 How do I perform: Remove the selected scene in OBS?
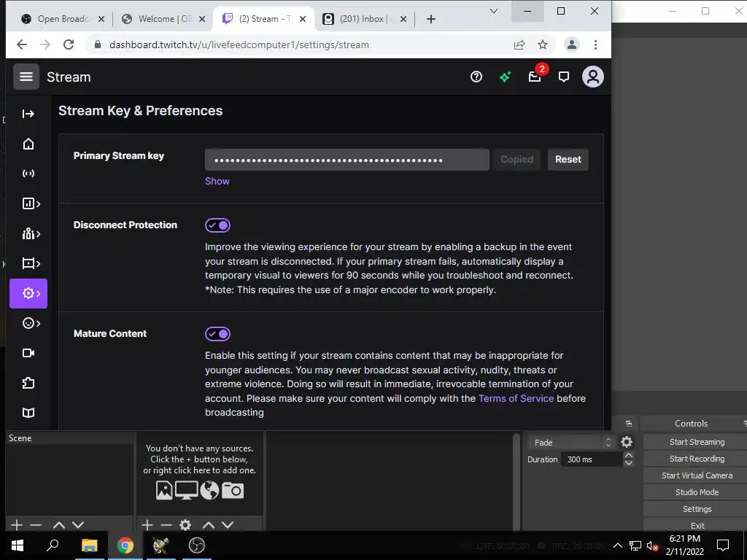36,525
